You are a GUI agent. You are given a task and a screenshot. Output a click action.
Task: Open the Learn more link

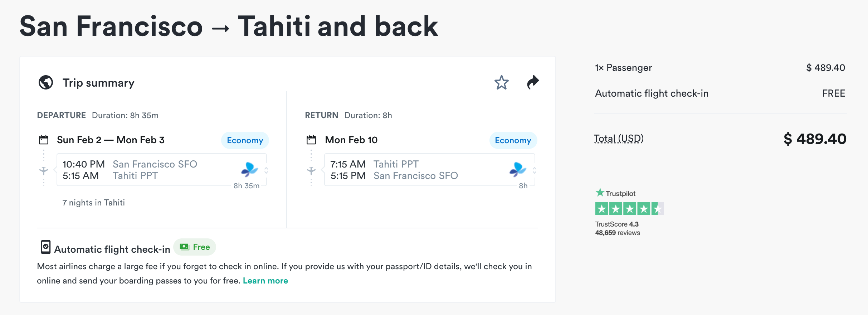click(265, 281)
